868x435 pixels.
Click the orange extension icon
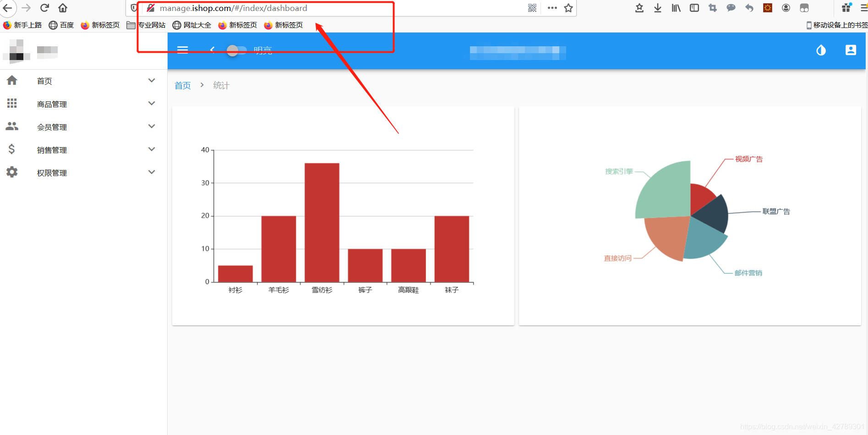click(768, 8)
